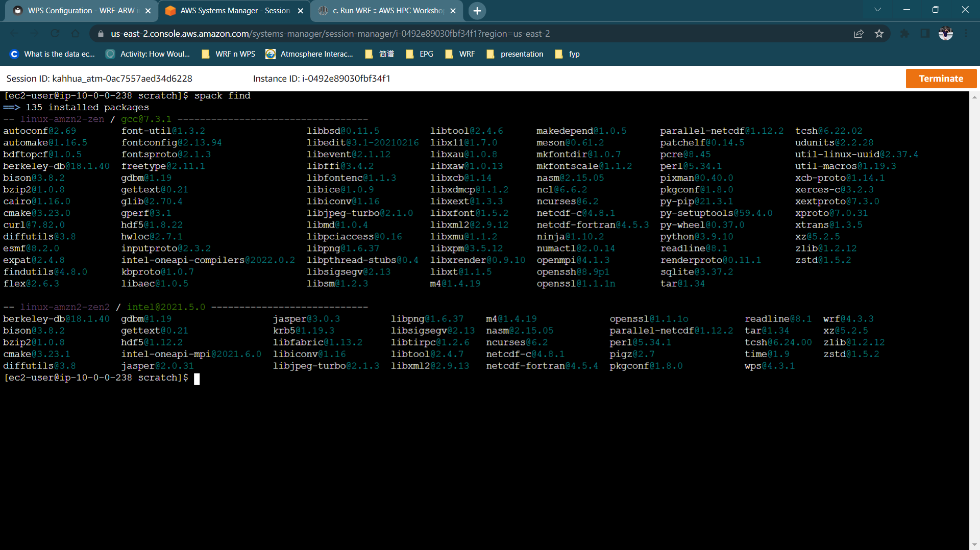980x550 pixels.
Task: Open the presentation bookmark folder
Action: pos(515,54)
